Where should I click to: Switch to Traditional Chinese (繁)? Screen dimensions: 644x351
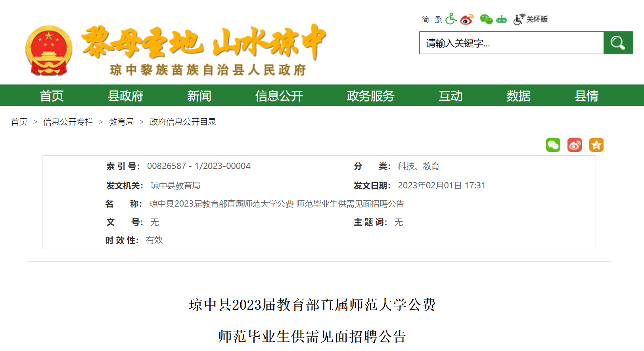click(x=438, y=19)
